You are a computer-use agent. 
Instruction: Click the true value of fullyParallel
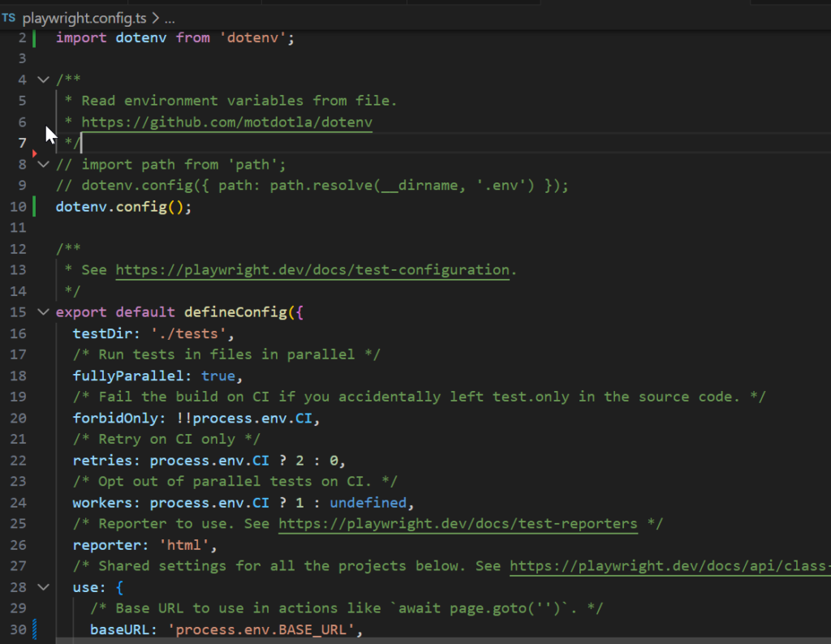(217, 376)
